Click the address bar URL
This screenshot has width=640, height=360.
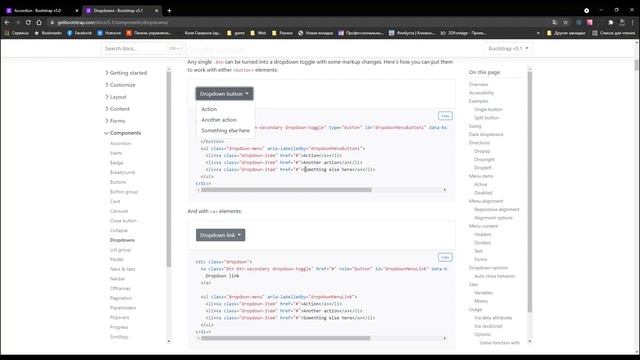(x=112, y=22)
